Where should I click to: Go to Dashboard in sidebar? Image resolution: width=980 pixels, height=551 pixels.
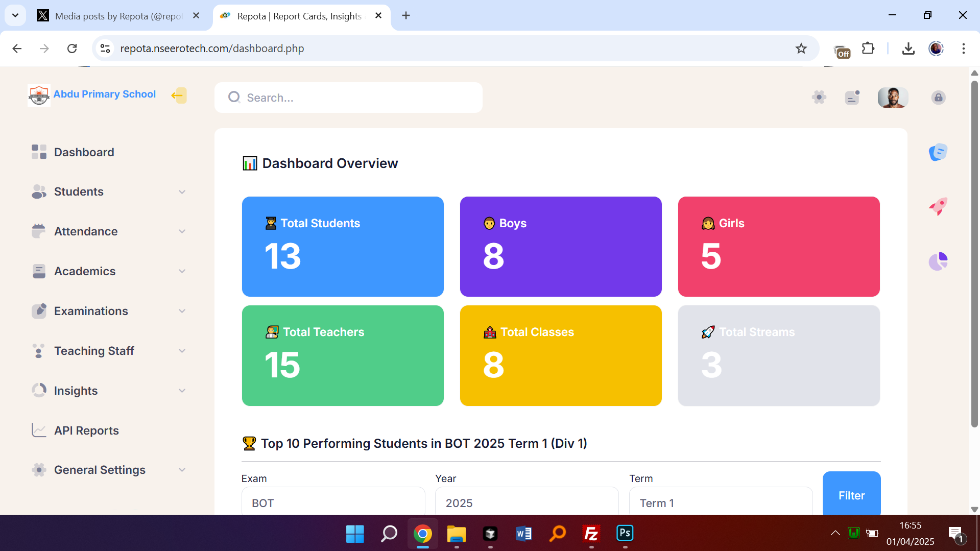pos(84,152)
